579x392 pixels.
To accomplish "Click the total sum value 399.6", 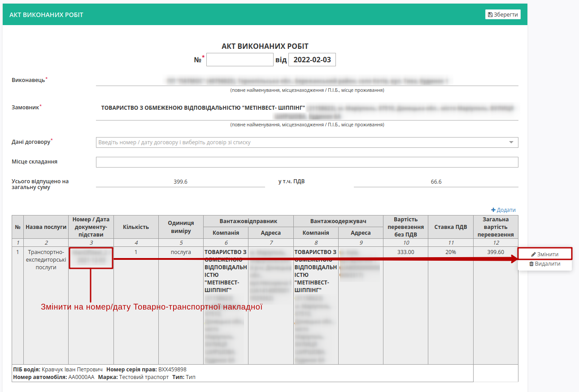I will coord(180,182).
